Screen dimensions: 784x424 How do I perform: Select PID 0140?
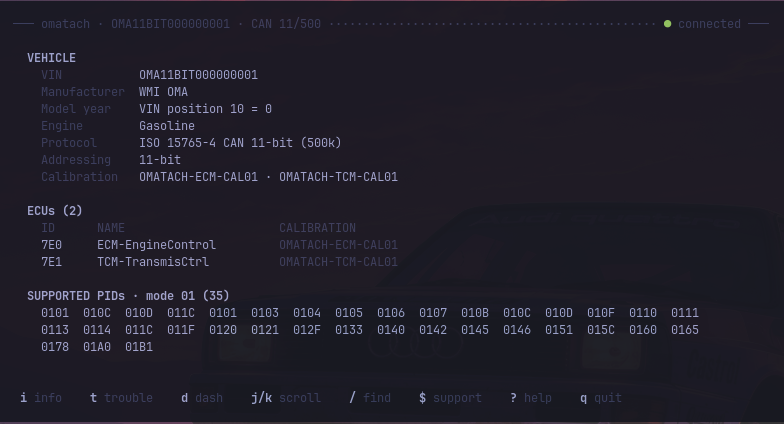(391, 330)
